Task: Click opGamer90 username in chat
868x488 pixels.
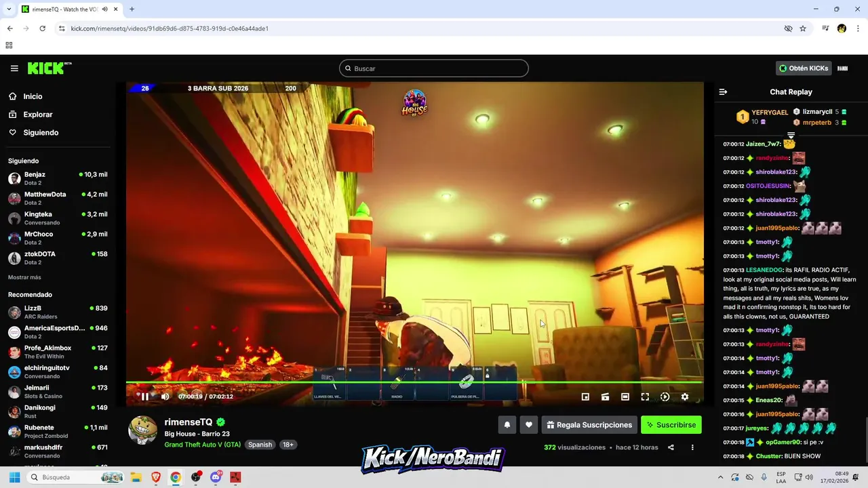Action: tap(783, 442)
